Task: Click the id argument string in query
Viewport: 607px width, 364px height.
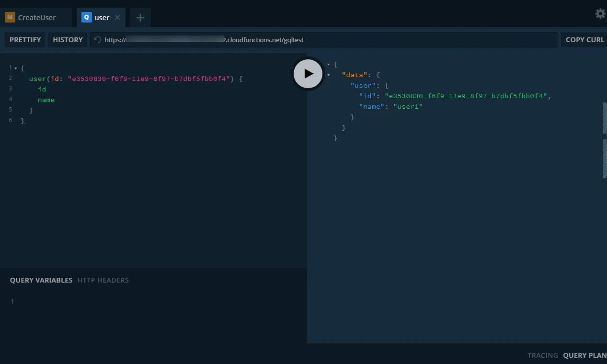Action: (149, 79)
